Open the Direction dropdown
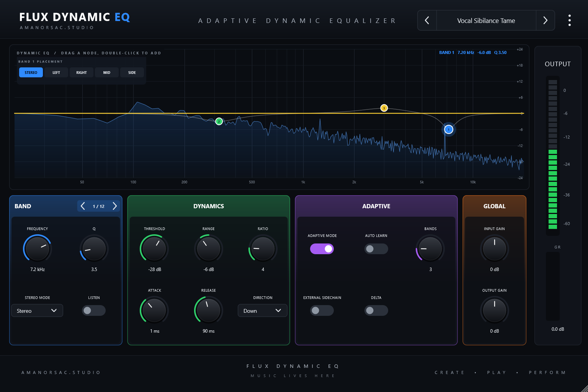Image resolution: width=588 pixels, height=392 pixels. pos(263,310)
